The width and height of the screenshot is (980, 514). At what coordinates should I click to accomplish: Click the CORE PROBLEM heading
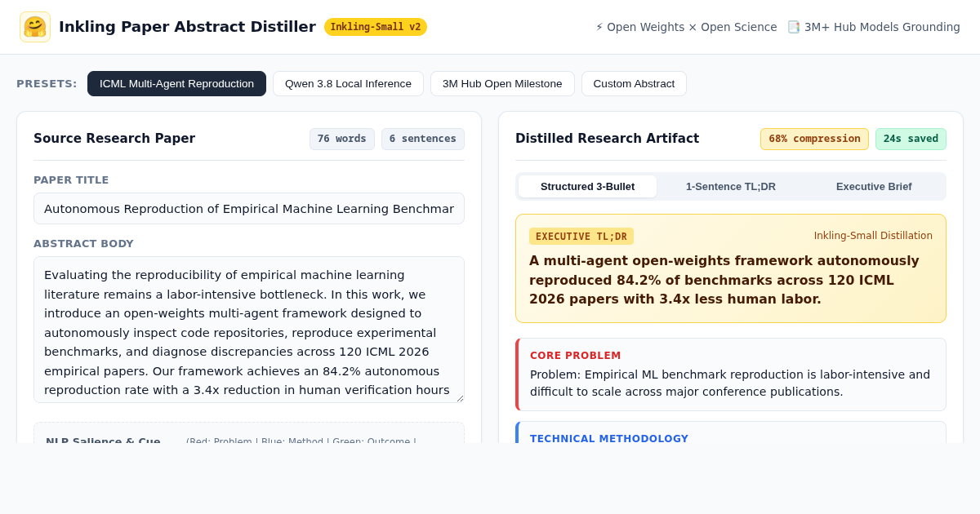pyautogui.click(x=576, y=356)
